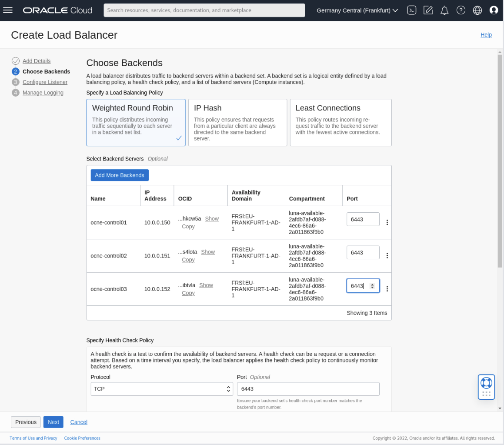The image size is (504, 445).
Task: Click the Add More Backends button
Action: [119, 175]
